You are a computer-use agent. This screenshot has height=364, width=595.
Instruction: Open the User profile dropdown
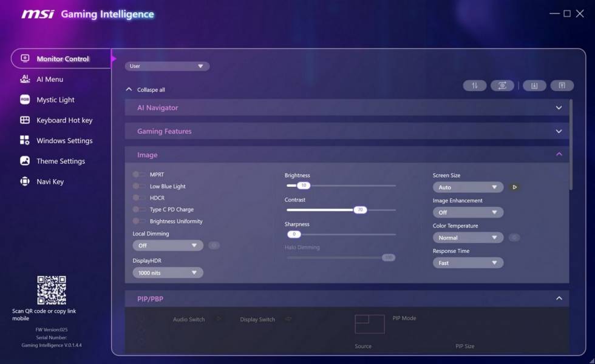coord(167,66)
